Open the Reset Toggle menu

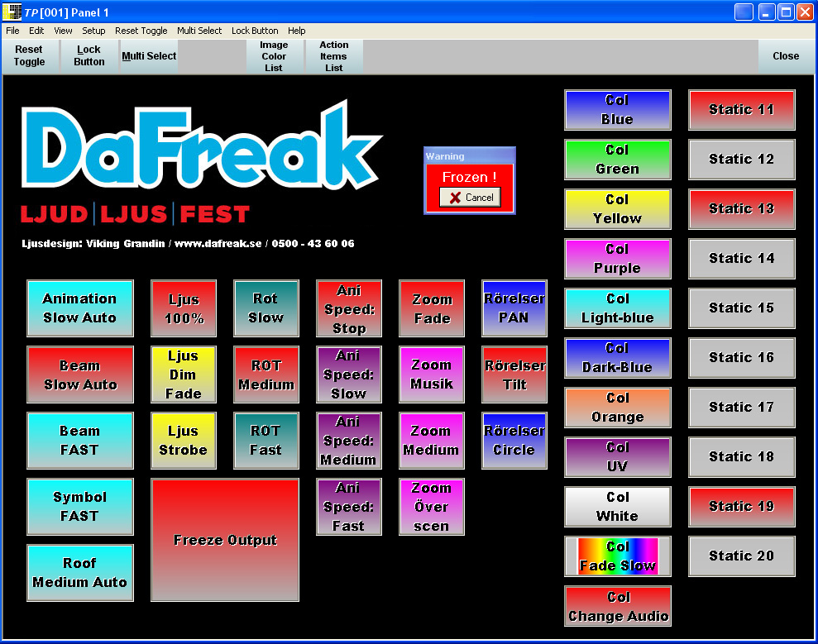point(141,31)
